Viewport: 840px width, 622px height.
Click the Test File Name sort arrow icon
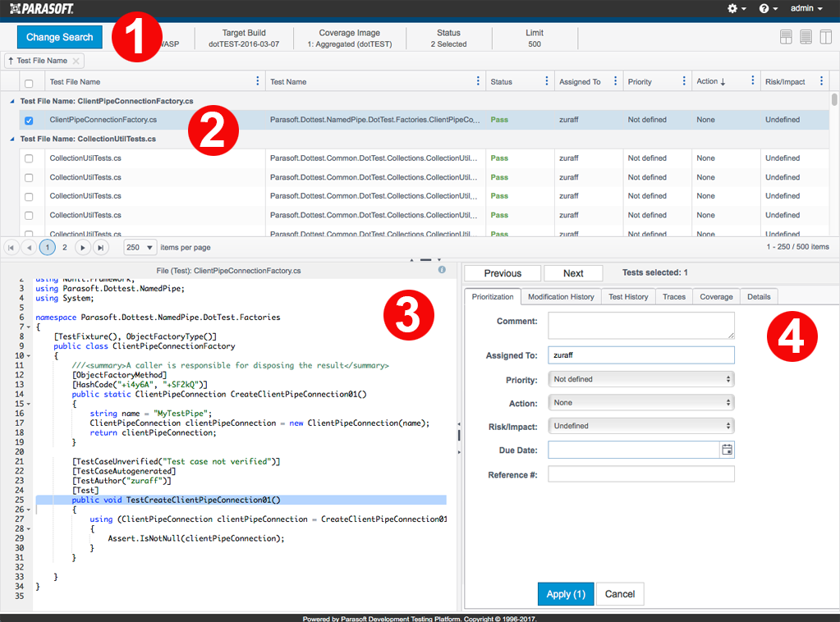(x=11, y=61)
